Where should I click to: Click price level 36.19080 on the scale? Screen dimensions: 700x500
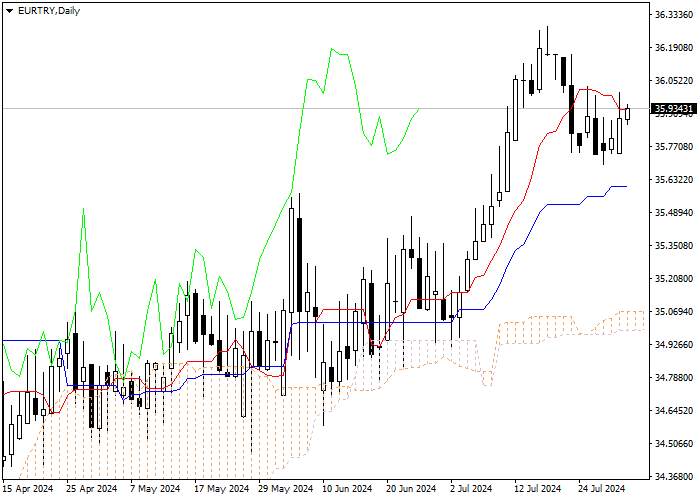click(674, 47)
